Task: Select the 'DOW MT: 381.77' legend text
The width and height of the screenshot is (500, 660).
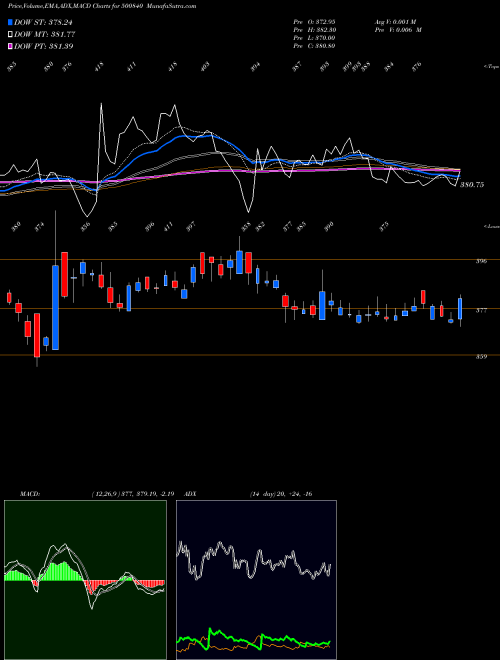Action: pyautogui.click(x=45, y=34)
